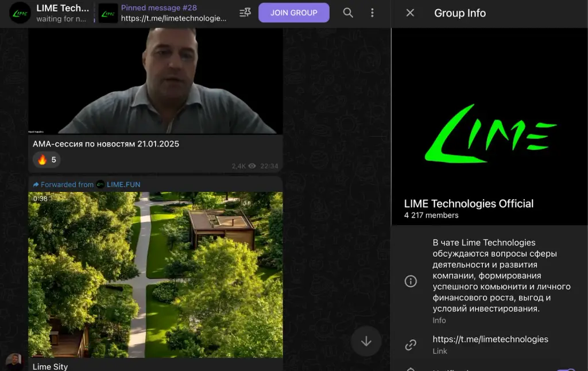This screenshot has height=371, width=588.
Task: Open search in the chat
Action: (x=347, y=13)
